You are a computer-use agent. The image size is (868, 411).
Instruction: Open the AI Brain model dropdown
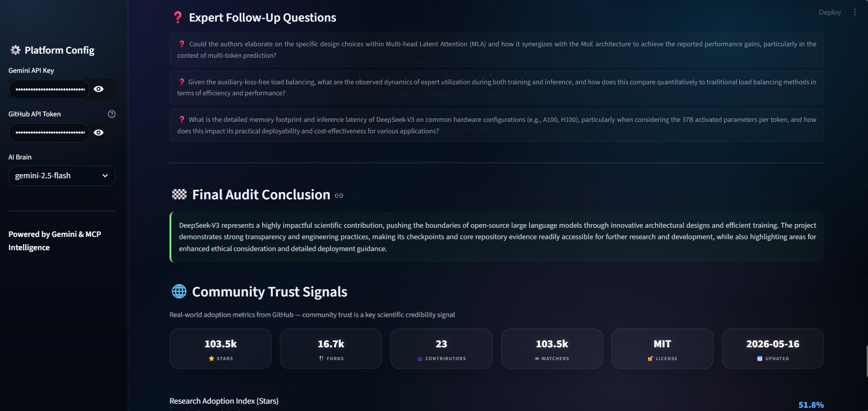click(x=62, y=175)
